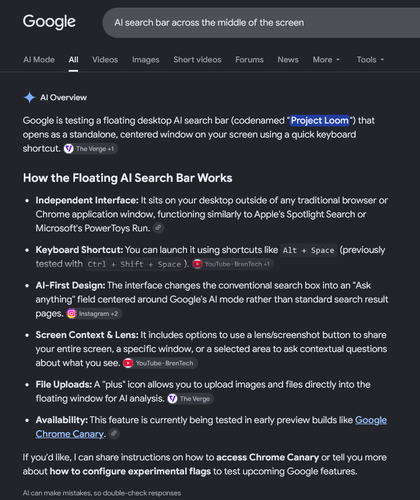The image size is (420, 500).
Task: Click 'access Chrome Canary' bold text
Action: coord(268,457)
